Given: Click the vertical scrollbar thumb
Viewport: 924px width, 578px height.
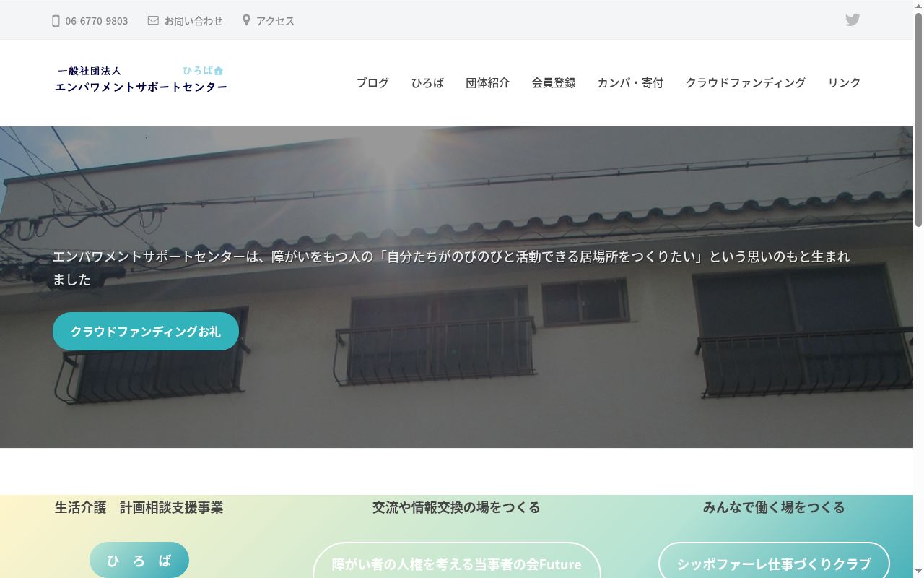Looking at the screenshot, I should coord(918,119).
